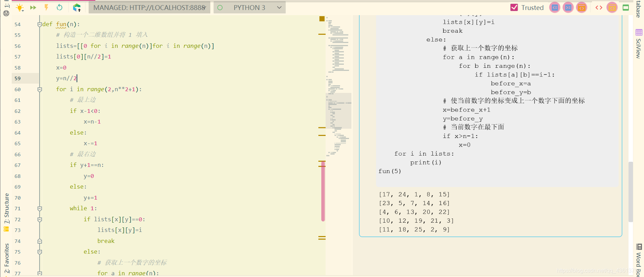
Task: Click line number 54 in the gutter
Action: point(18,24)
